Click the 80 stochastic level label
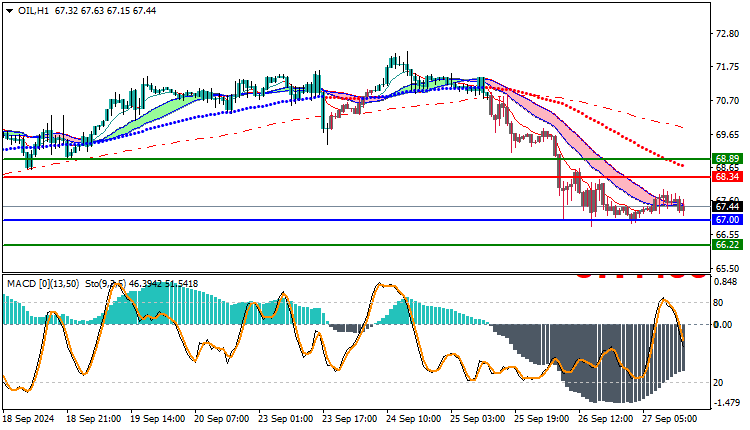The image size is (750, 430). point(718,303)
